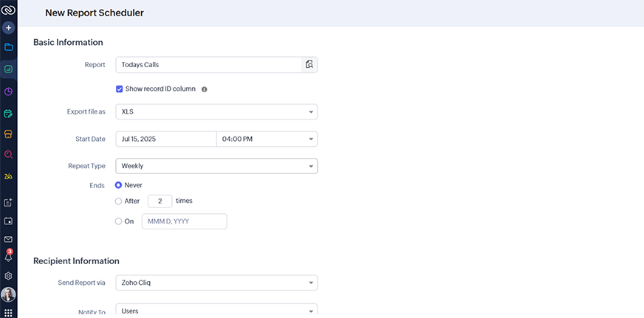Open the 04:00 PM time dropdown
This screenshot has height=318, width=644.
(267, 139)
